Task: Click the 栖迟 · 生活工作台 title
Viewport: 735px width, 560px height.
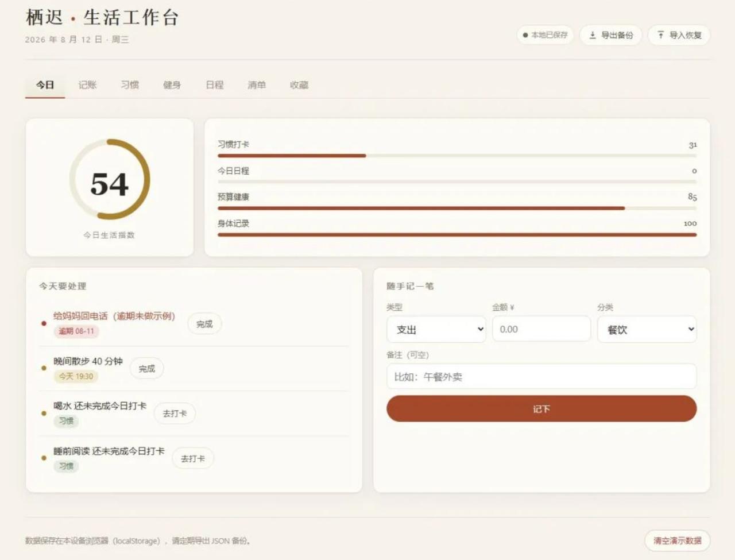Action: point(102,17)
